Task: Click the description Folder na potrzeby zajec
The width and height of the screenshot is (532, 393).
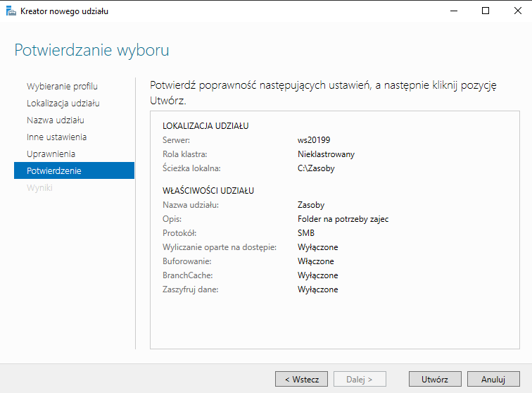Action: click(343, 219)
